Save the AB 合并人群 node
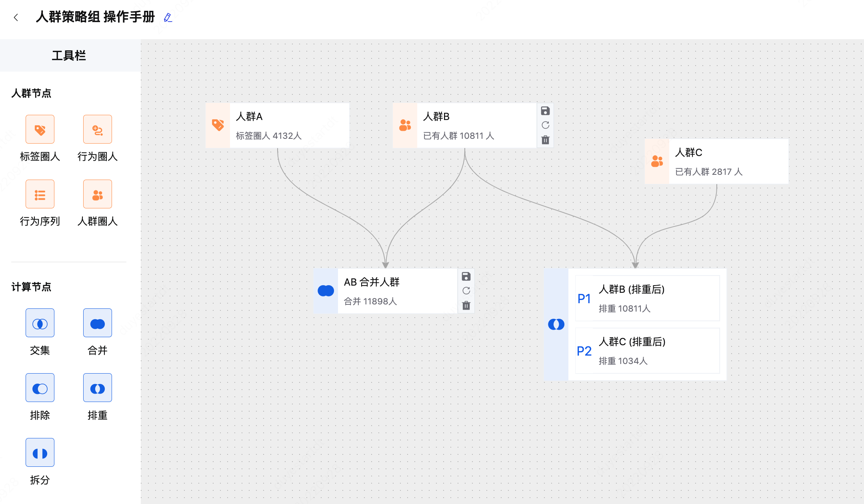Screen dimensions: 864x504 pos(466,276)
